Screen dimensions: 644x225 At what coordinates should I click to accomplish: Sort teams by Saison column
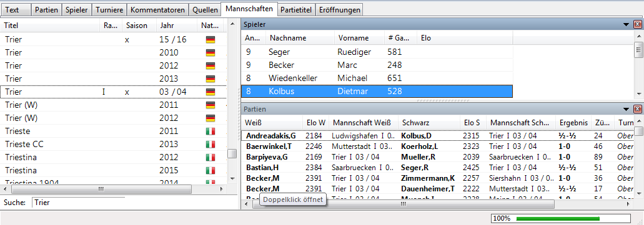(x=140, y=26)
